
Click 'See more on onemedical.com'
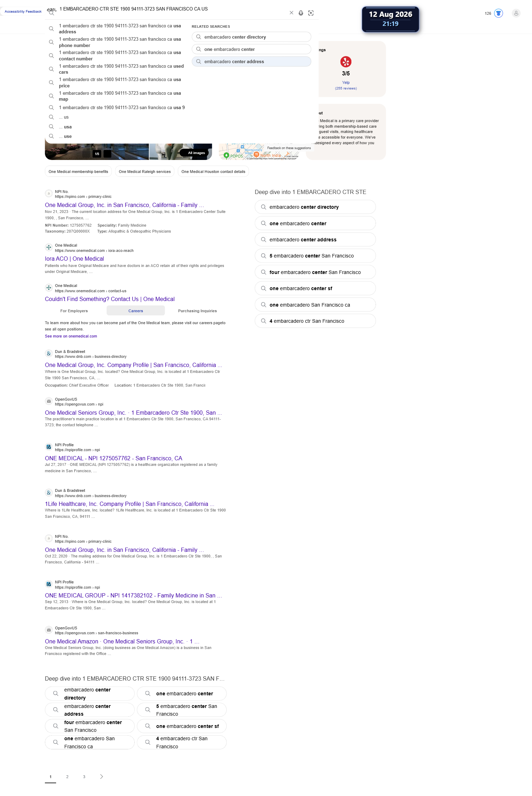pyautogui.click(x=71, y=336)
